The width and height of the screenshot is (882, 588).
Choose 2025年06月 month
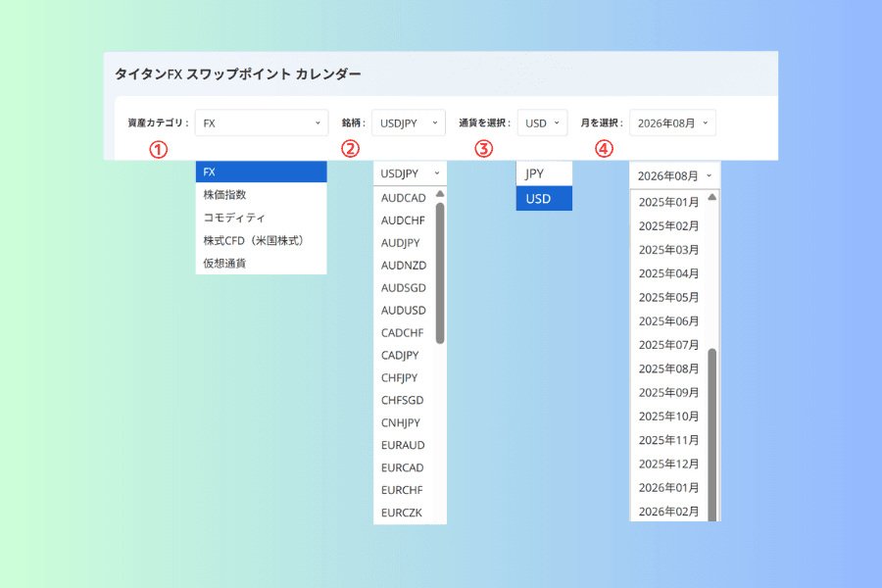tap(668, 320)
